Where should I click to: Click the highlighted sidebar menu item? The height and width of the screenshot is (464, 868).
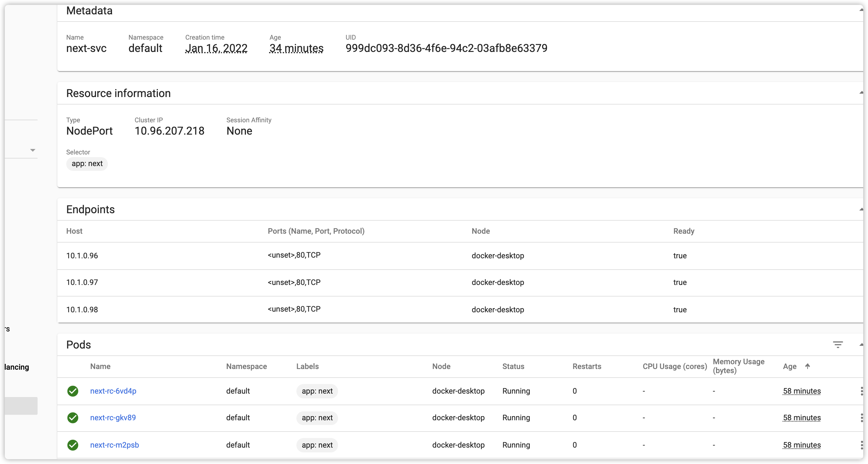point(21,406)
